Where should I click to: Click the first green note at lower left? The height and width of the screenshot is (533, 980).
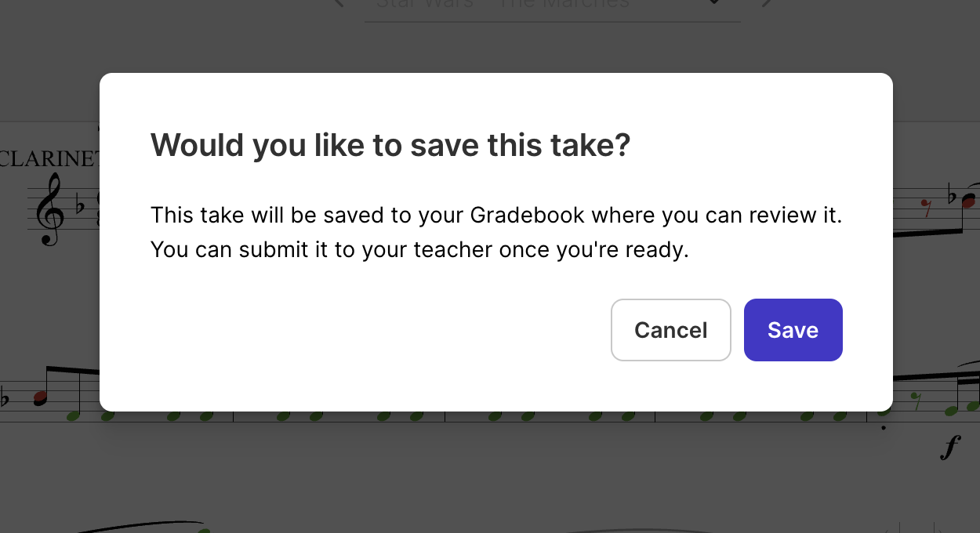[x=74, y=415]
